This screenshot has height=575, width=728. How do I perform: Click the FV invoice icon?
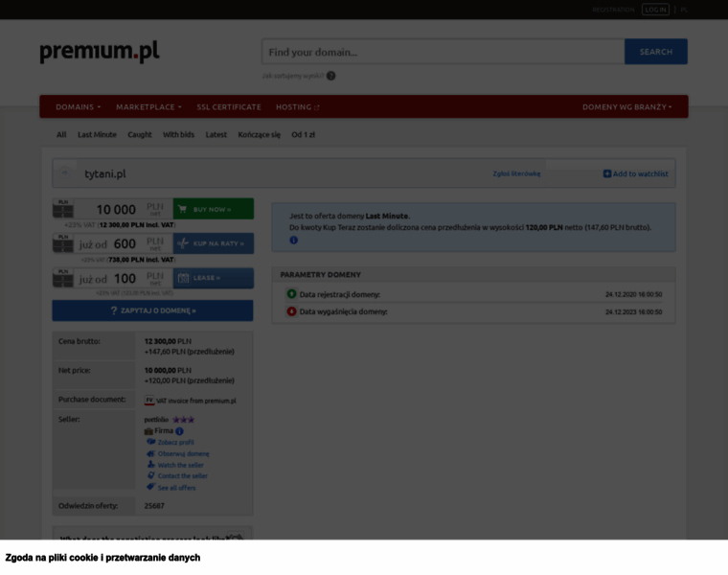pos(149,401)
